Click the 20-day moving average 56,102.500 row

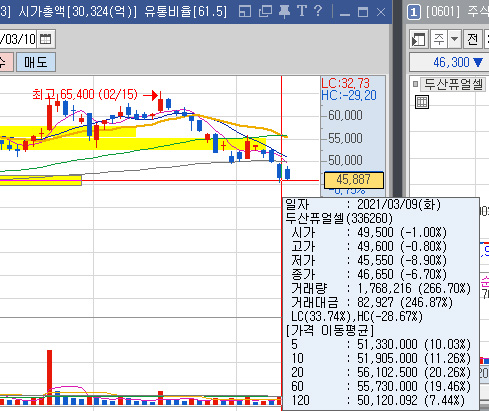point(381,372)
